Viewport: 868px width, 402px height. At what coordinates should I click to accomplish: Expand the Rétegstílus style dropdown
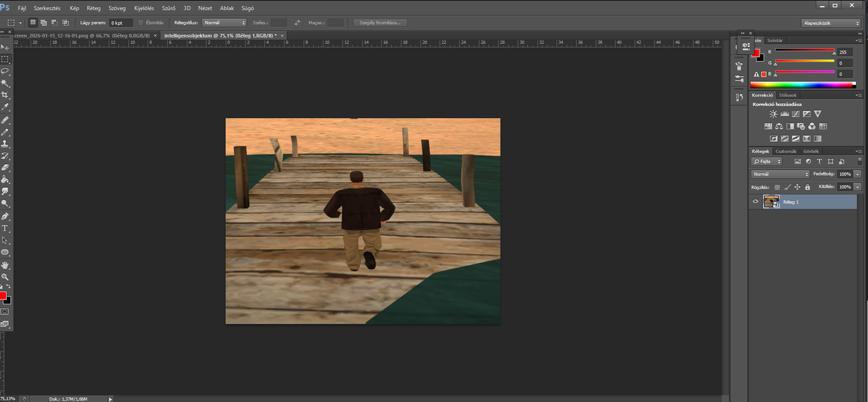point(224,22)
